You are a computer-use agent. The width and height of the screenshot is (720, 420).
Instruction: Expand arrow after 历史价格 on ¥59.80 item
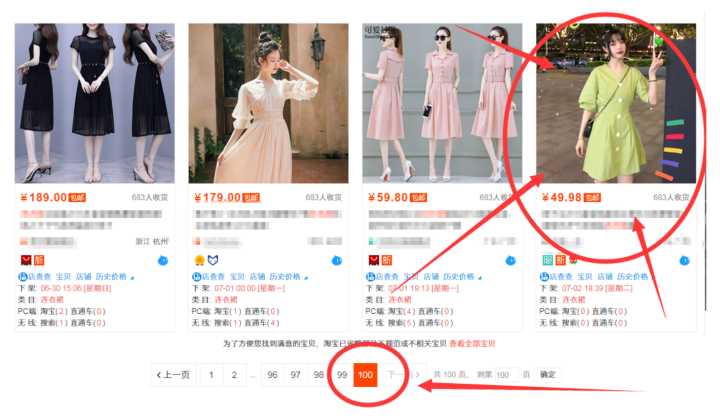[x=480, y=278]
